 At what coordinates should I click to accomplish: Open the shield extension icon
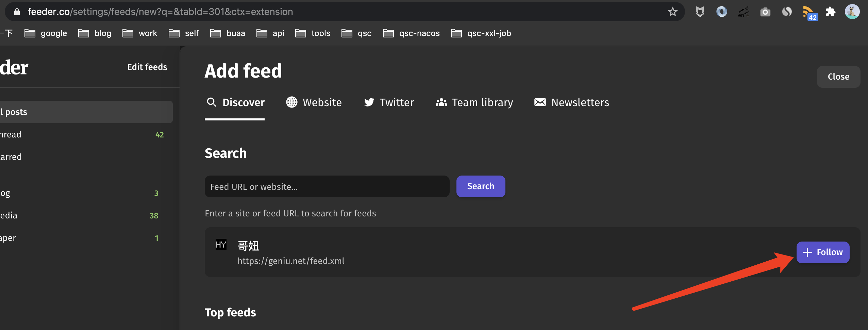point(700,12)
